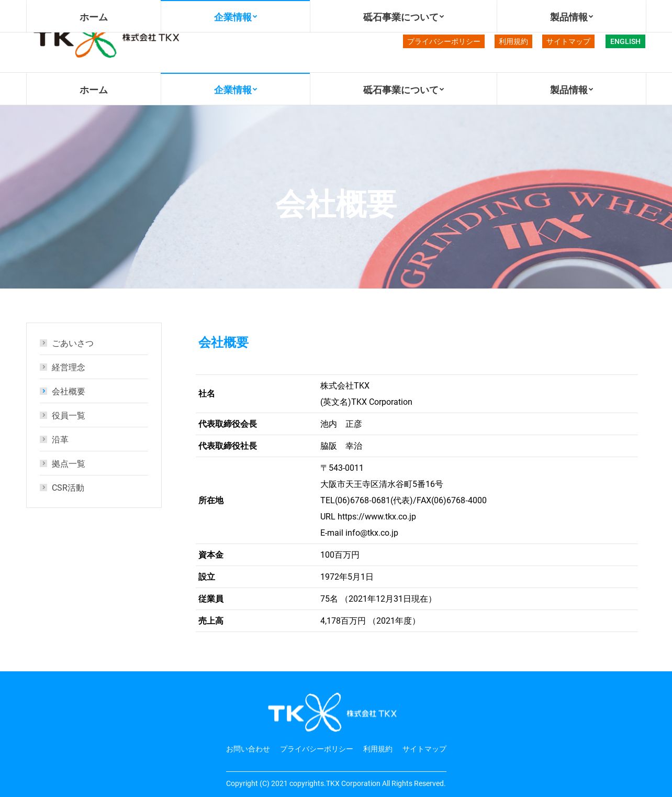Click the name 脇阪 幸治
This screenshot has width=672, height=797.
[x=341, y=446]
